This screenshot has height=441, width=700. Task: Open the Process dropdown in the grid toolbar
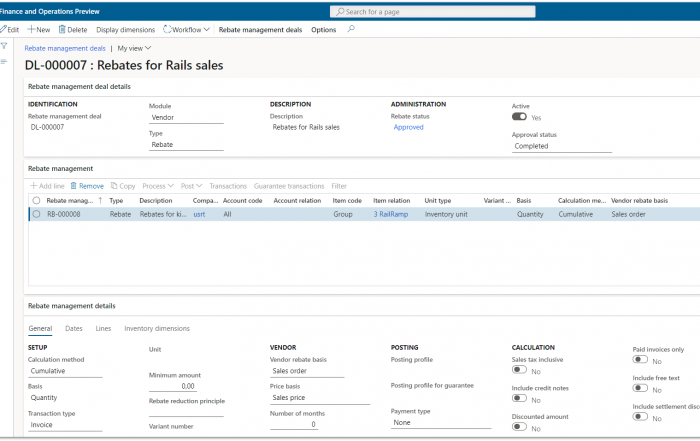click(158, 186)
